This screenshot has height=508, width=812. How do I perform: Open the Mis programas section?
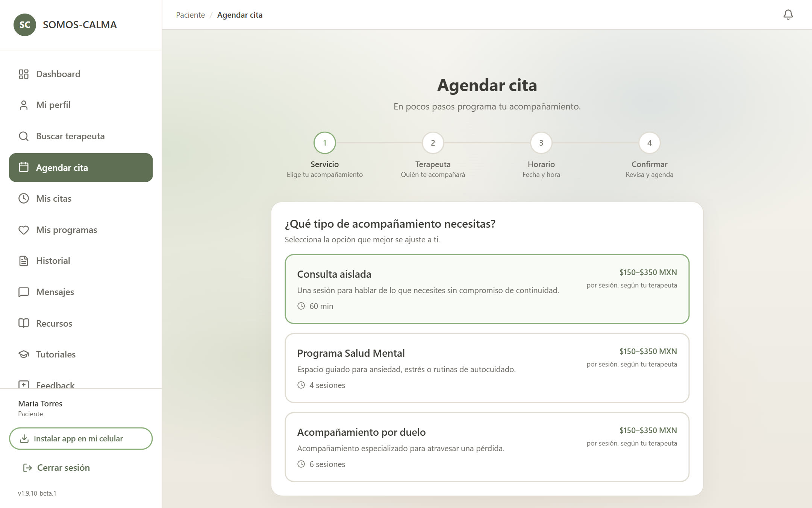[81, 230]
